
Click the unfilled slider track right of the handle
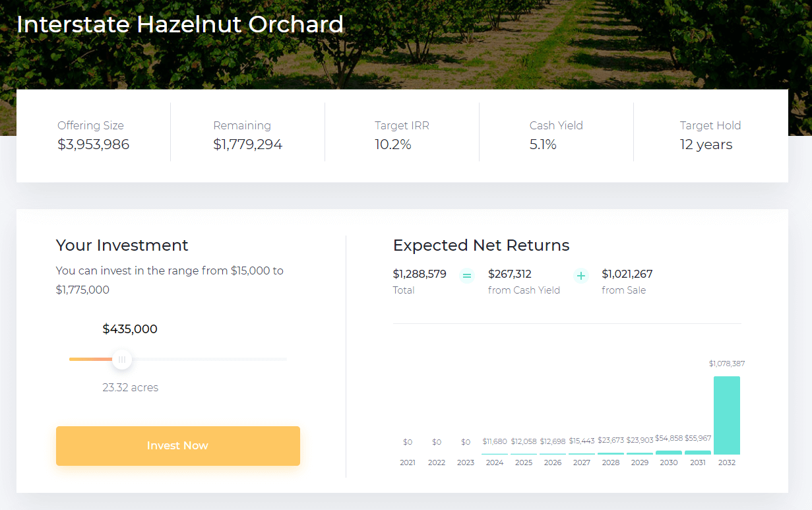[210, 359]
